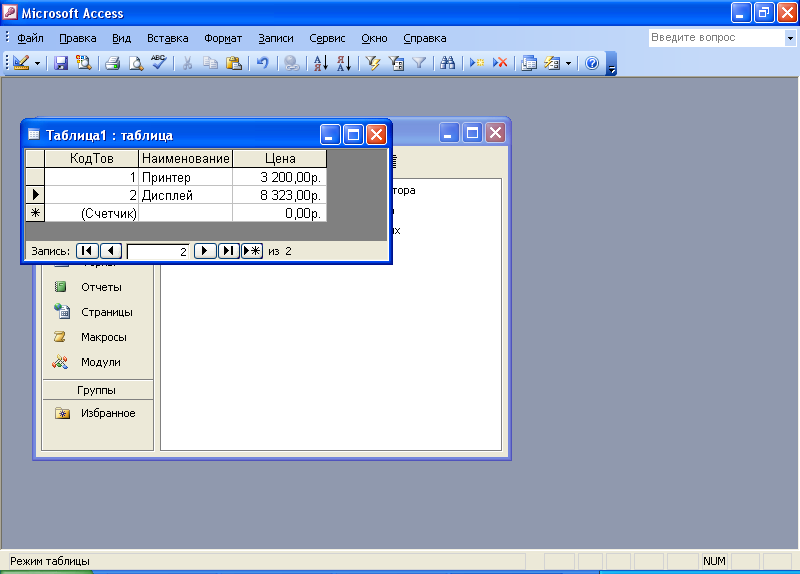Click the Paste clipboard icon
This screenshot has width=800, height=574.
234,63
